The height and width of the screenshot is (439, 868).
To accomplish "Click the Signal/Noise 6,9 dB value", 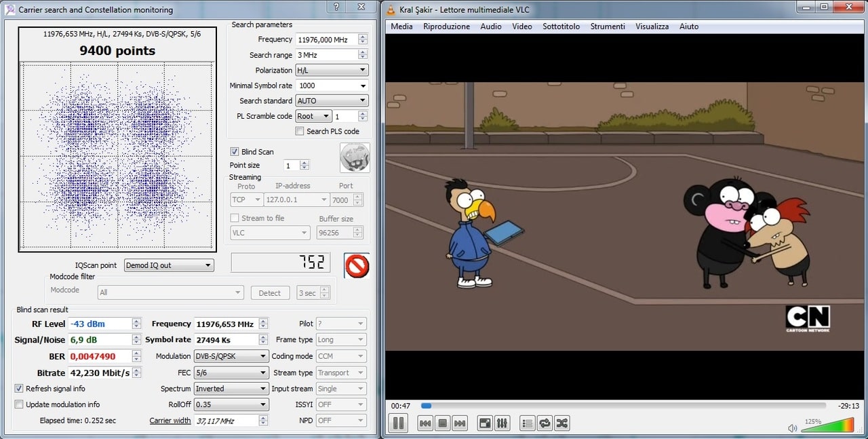I will coord(100,339).
